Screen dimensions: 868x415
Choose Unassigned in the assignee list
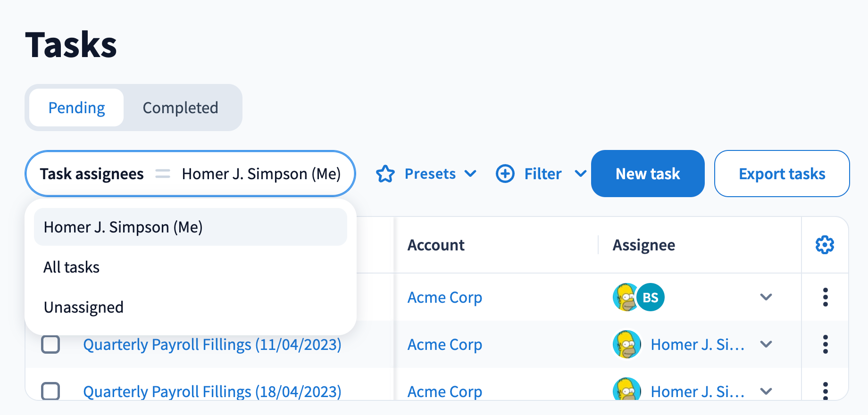coord(83,307)
